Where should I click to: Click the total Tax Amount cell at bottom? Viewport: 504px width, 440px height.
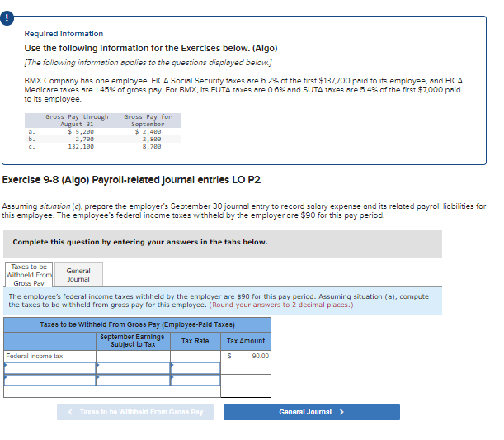[x=246, y=392]
